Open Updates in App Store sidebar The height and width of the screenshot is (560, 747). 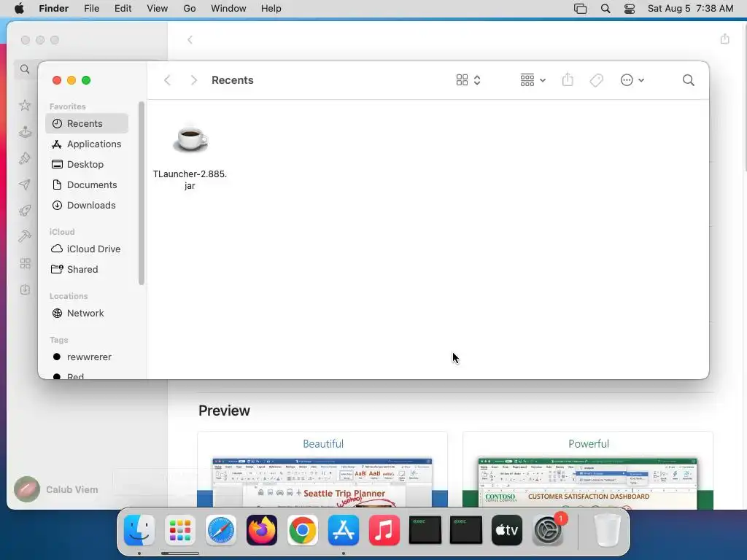[25, 289]
